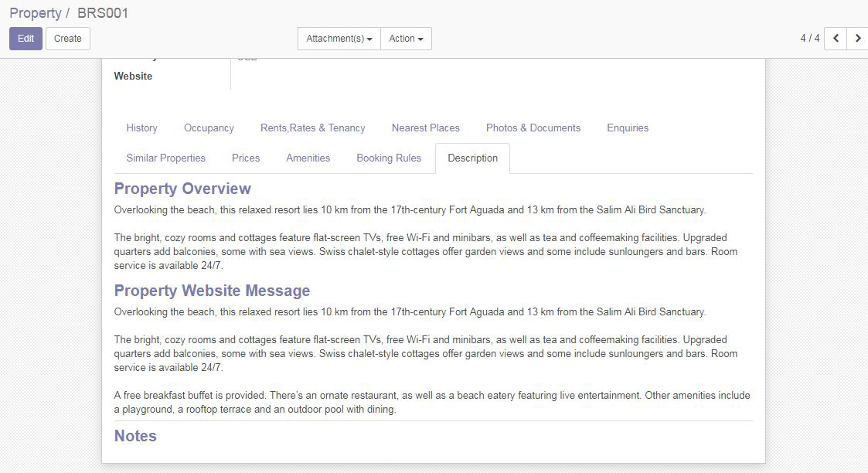Open the Nearest Places tab
This screenshot has width=868, height=473.
(426, 128)
